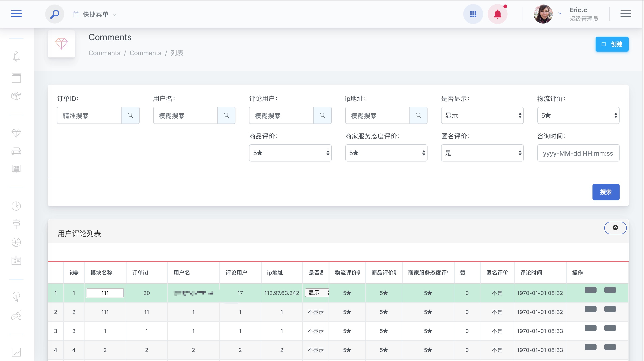Select the pie chart sidebar icon
Image resolution: width=644 pixels, height=361 pixels.
click(x=16, y=206)
